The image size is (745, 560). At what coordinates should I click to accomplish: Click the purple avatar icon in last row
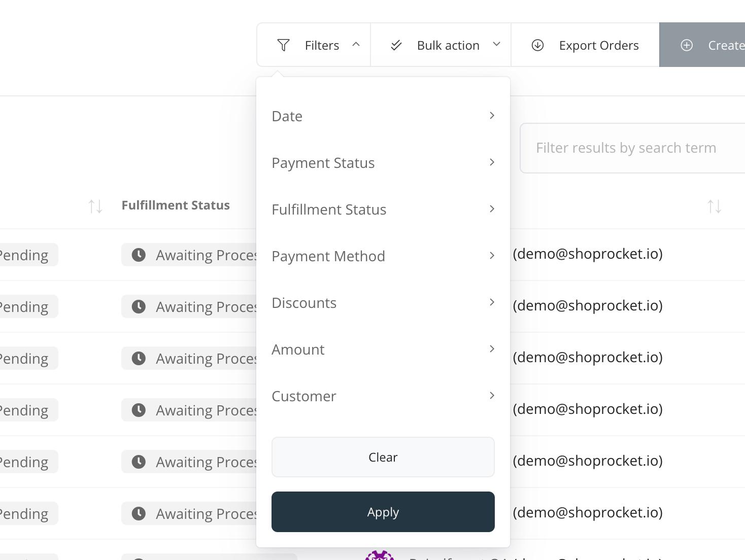pos(380,555)
